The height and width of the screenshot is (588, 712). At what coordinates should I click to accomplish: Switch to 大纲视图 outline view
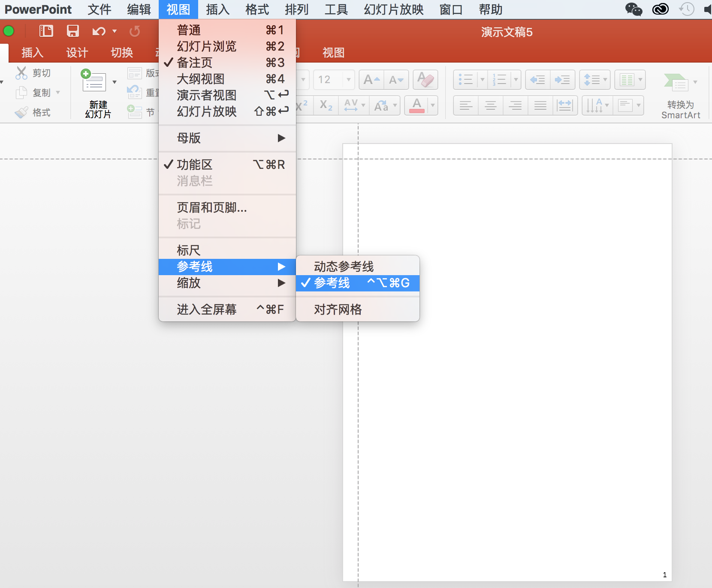tap(227, 79)
